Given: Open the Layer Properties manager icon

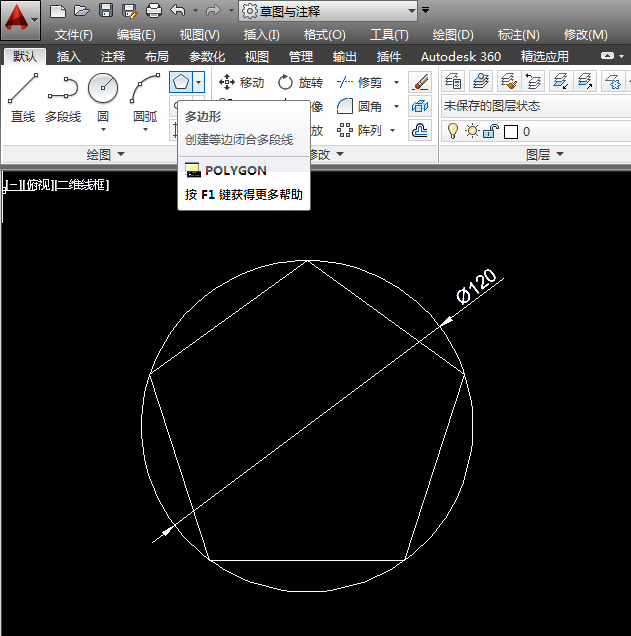Looking at the screenshot, I should (x=453, y=81).
